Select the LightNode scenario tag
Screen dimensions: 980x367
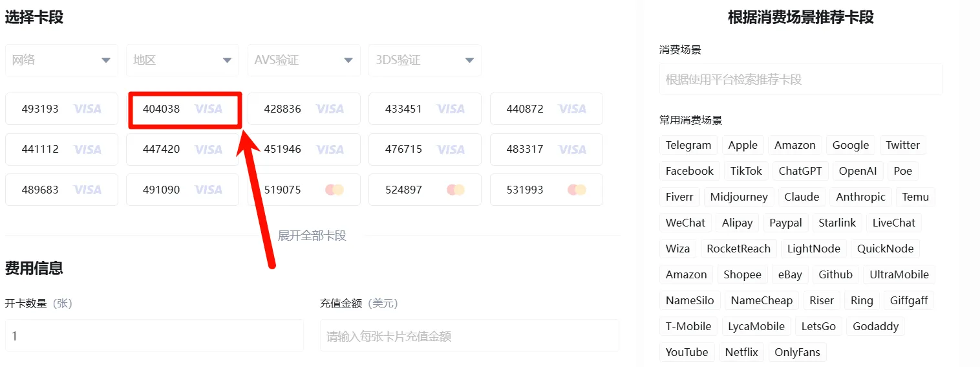[x=814, y=249]
